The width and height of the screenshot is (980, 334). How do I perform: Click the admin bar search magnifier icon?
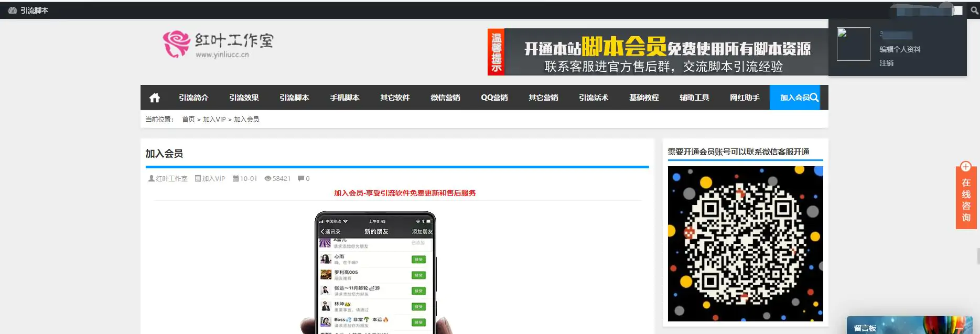coord(974,10)
